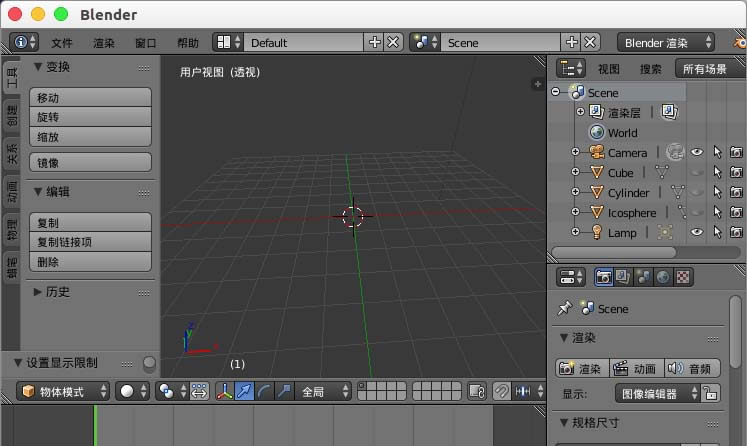Open the info editor type selector
This screenshot has width=747, height=446.
24,42
